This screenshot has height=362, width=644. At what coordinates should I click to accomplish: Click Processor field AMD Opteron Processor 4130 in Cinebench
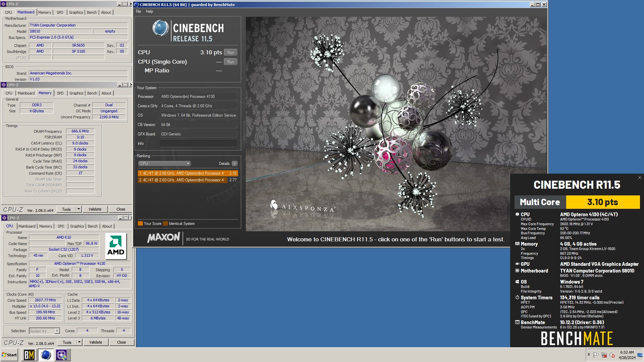[199, 97]
